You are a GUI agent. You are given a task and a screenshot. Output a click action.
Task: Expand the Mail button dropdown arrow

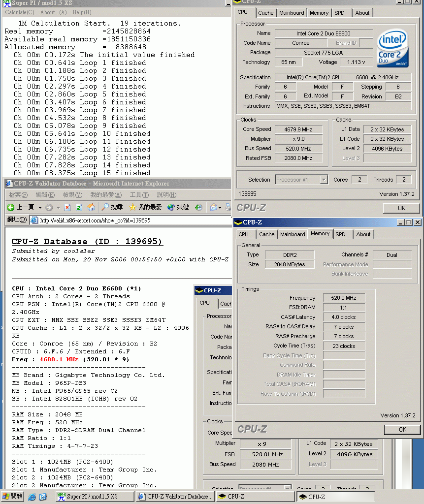(x=220, y=208)
